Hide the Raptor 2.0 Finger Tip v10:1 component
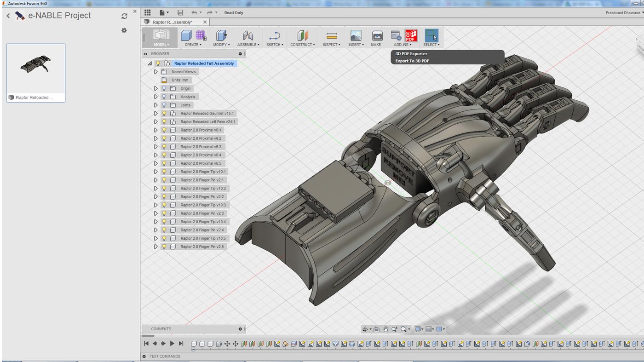Image resolution: width=644 pixels, height=362 pixels. (164, 172)
